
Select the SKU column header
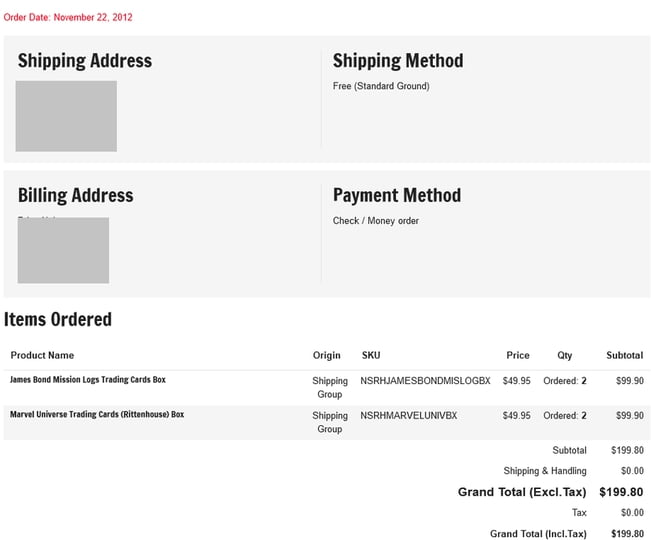[371, 355]
